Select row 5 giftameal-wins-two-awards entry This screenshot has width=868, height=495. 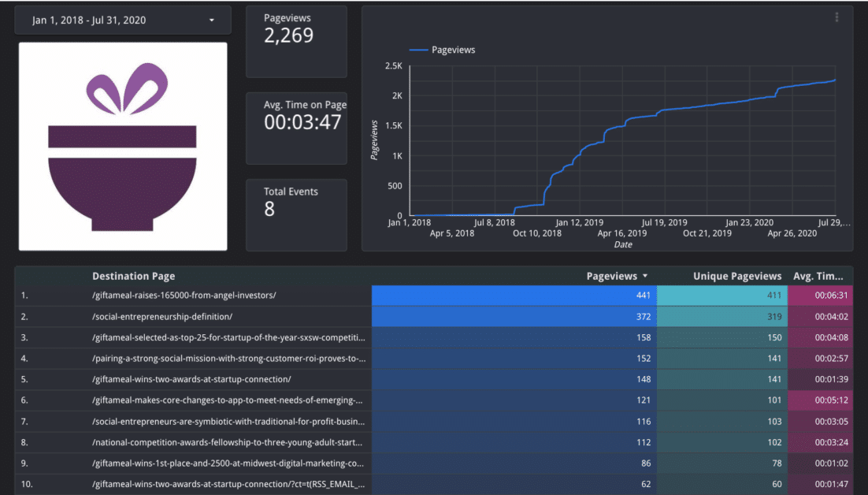click(x=189, y=378)
